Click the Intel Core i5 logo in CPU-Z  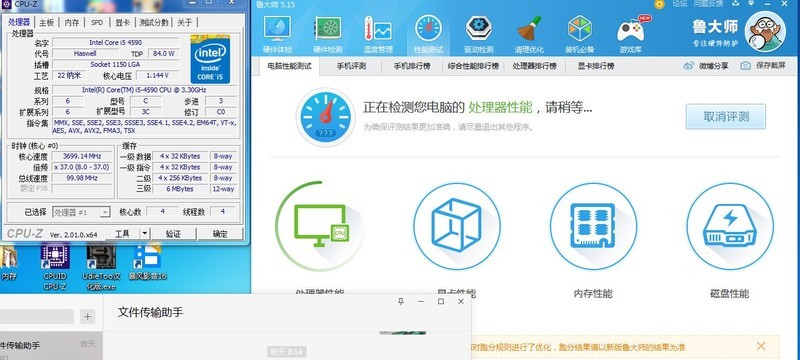[x=210, y=59]
